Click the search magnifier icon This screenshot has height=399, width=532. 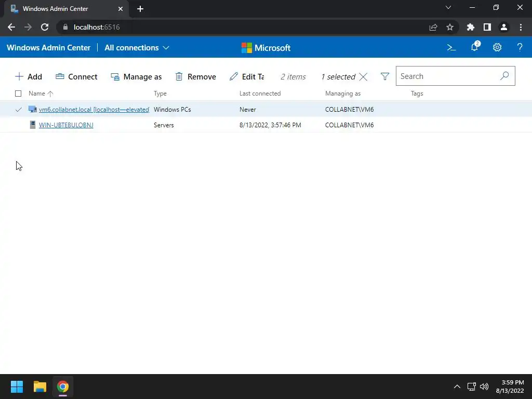pos(504,76)
